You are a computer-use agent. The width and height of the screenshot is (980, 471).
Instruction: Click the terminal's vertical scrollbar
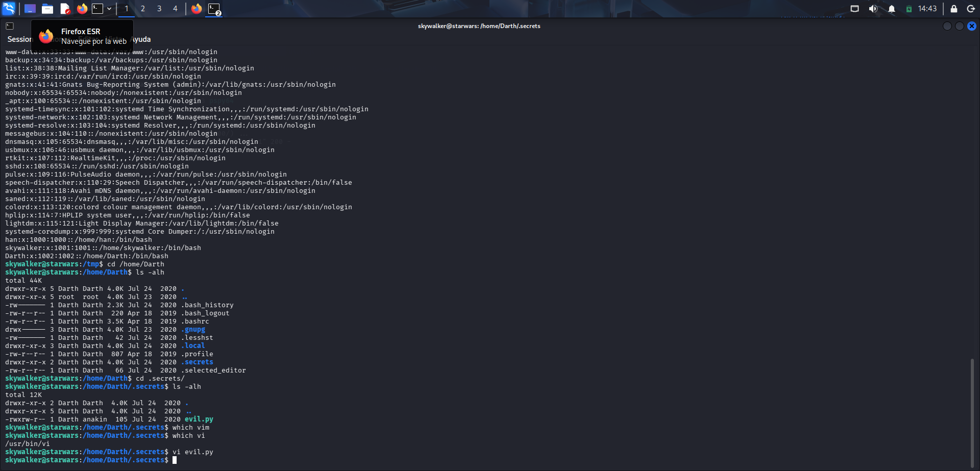(972, 408)
